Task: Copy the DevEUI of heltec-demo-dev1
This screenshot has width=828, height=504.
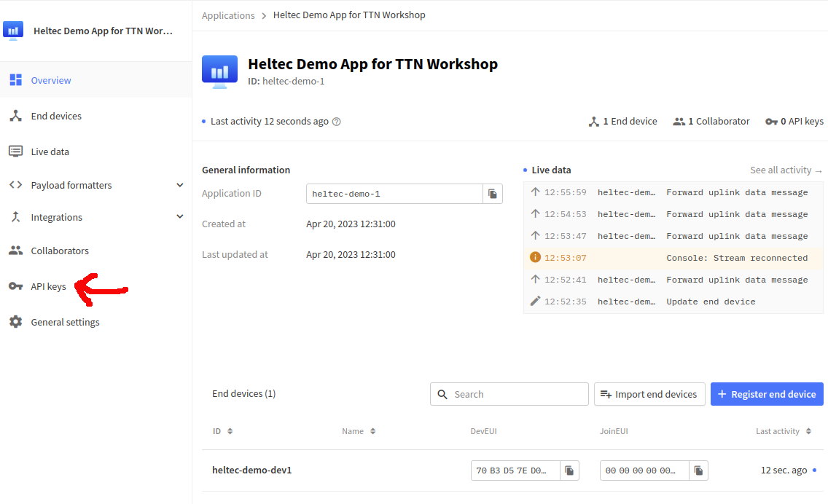Action: pyautogui.click(x=569, y=470)
